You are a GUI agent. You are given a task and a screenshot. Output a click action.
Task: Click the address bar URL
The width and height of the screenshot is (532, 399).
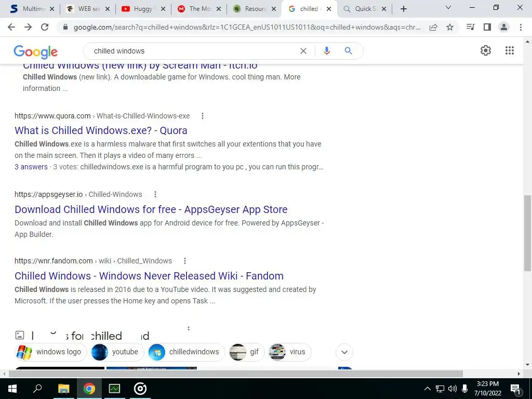(247, 27)
